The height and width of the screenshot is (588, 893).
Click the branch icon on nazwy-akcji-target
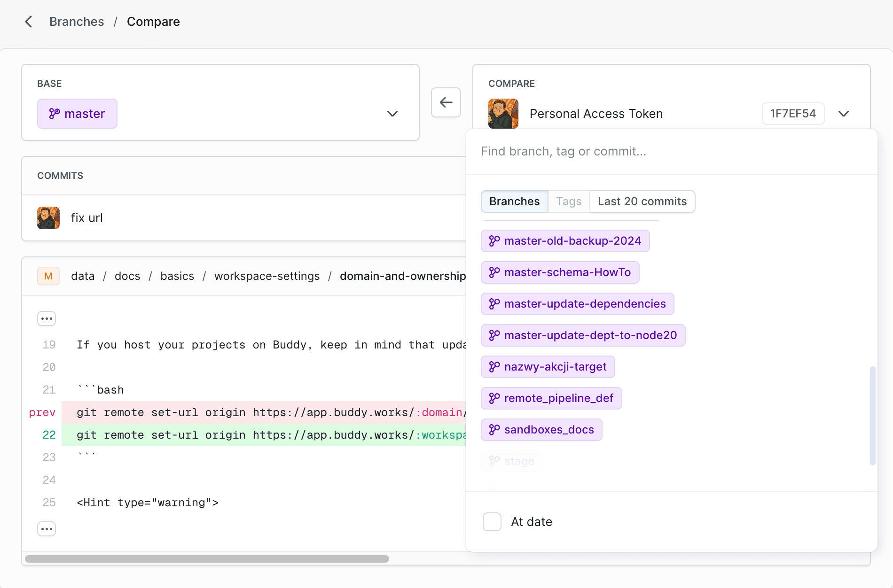tap(494, 367)
